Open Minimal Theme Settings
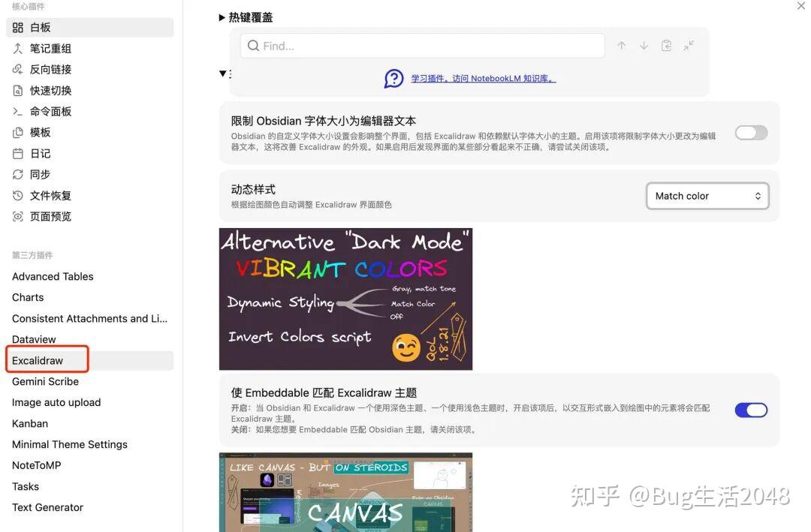 click(90, 445)
